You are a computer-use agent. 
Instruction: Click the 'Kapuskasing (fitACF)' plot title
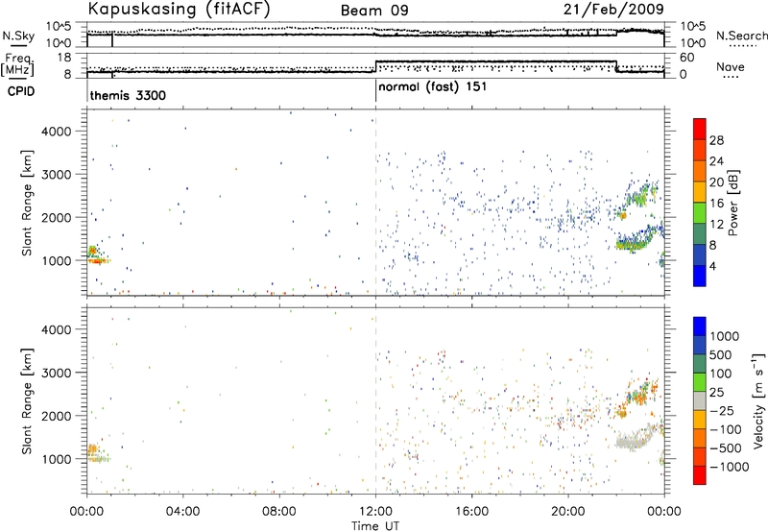click(179, 9)
